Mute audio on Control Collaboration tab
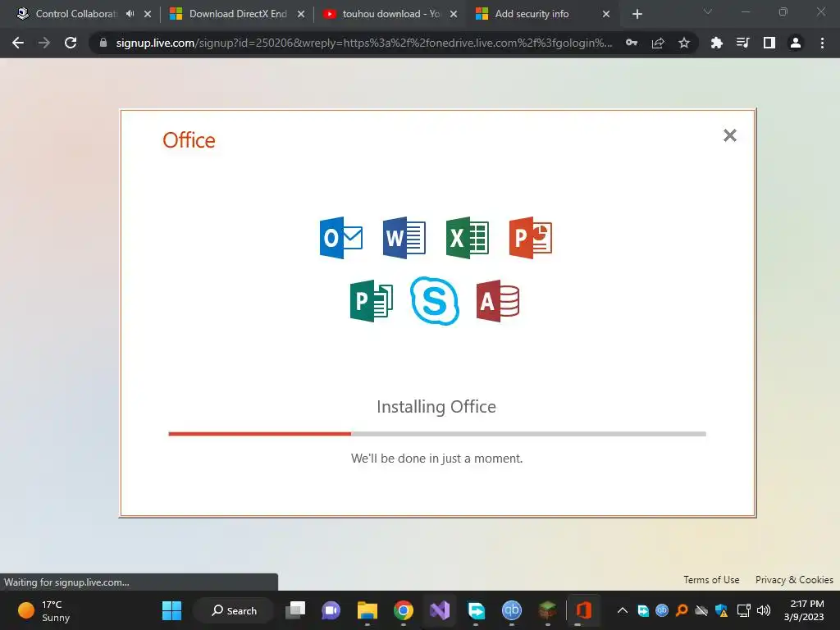The height and width of the screenshot is (630, 840). click(x=130, y=14)
